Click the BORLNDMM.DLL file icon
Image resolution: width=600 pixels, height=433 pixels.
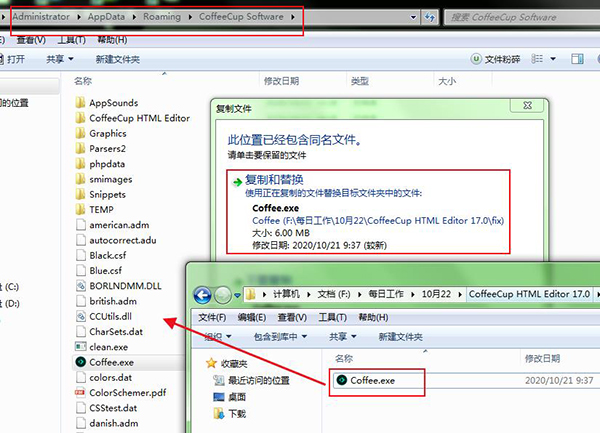point(81,286)
